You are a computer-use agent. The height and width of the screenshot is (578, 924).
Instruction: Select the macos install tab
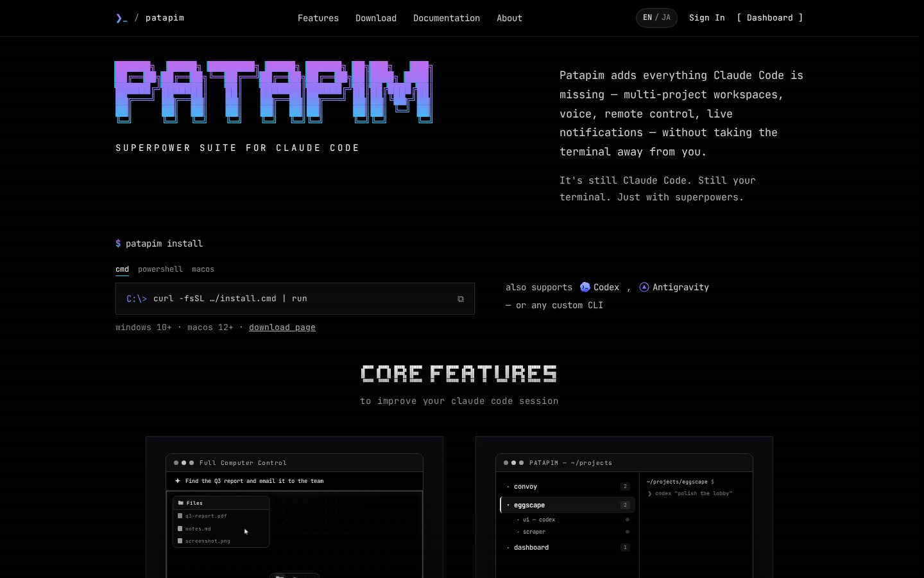point(203,269)
